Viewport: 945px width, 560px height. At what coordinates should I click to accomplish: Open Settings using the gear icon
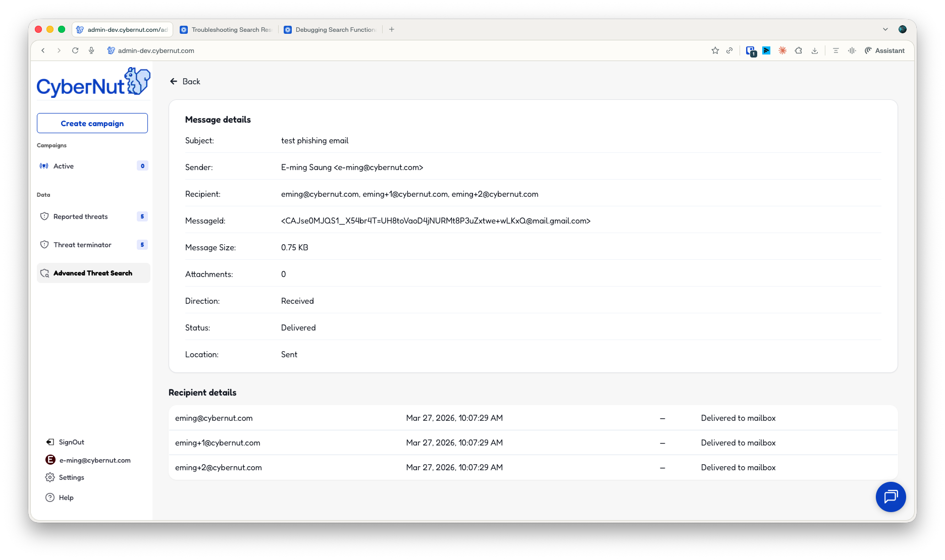[49, 477]
